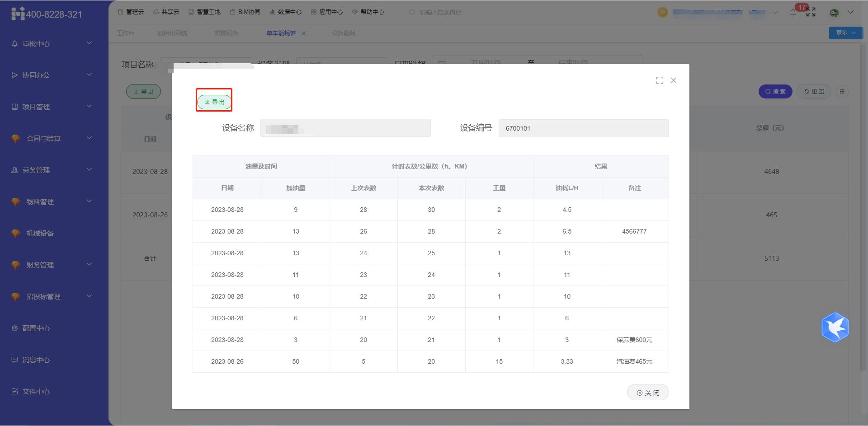Screen dimensions: 868x426
Task: Open the BIM协同 top menu
Action: coord(245,12)
